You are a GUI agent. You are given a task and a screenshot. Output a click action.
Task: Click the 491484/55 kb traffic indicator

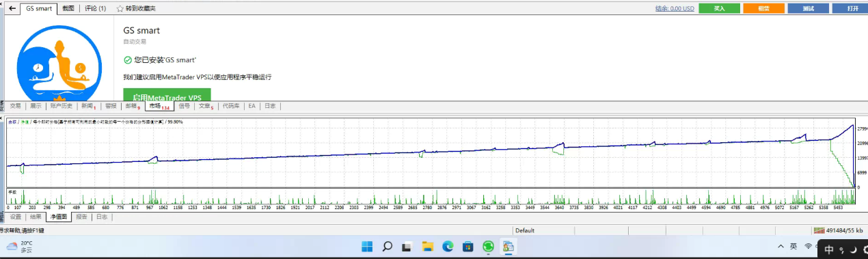(x=845, y=230)
